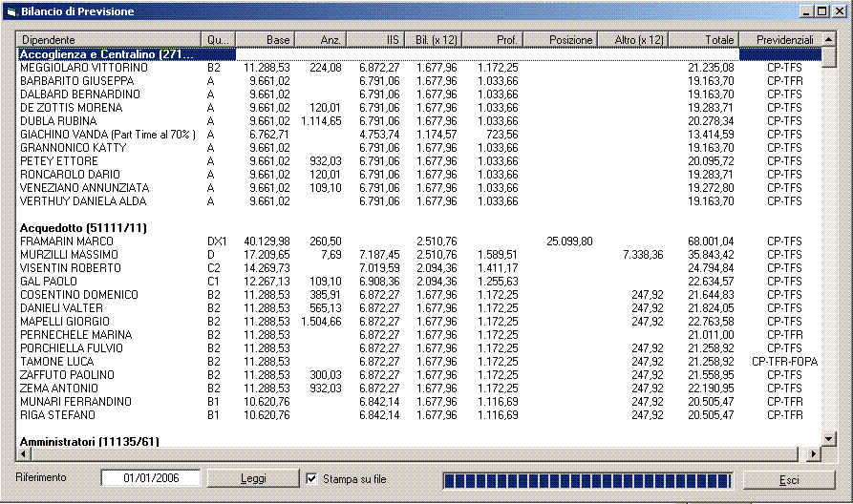The height and width of the screenshot is (504, 853).
Task: Click the CP-TFR-FOPA previdenziali entry
Action: pyautogui.click(x=784, y=362)
